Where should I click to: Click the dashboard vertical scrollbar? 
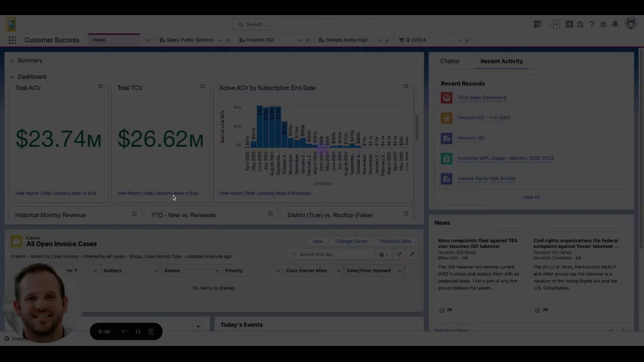click(x=417, y=128)
